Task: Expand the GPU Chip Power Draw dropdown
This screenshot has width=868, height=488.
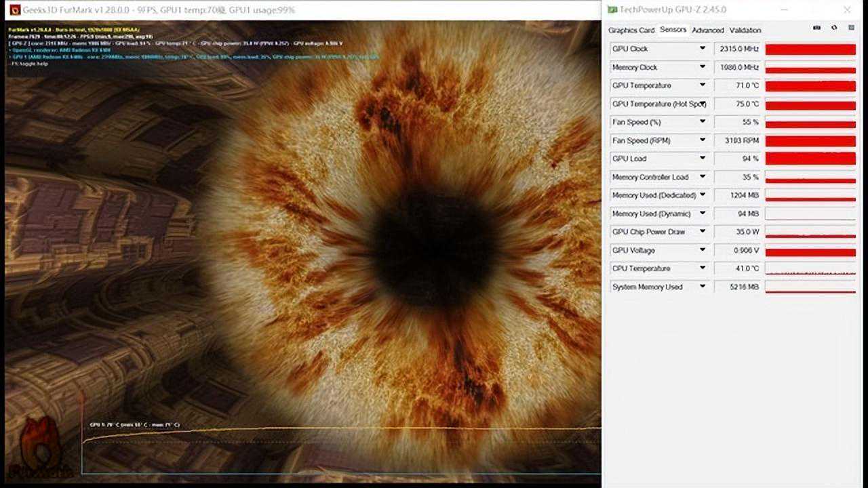Action: pyautogui.click(x=703, y=232)
